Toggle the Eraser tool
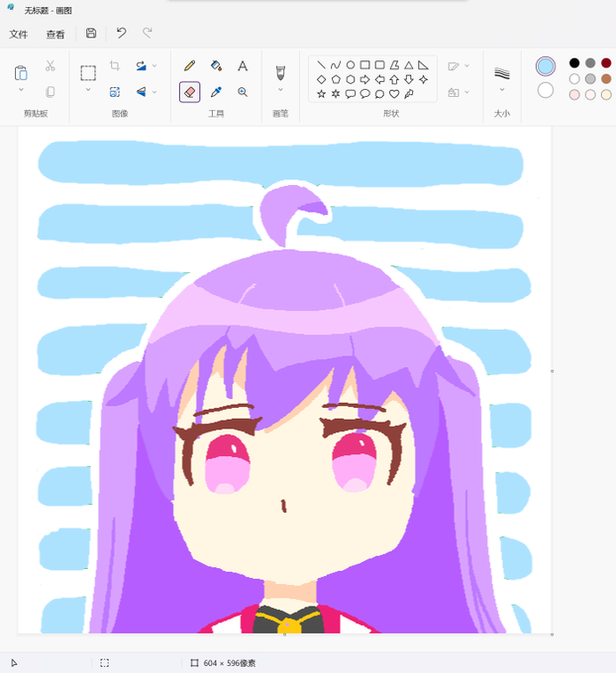616x673 pixels. pos(189,92)
